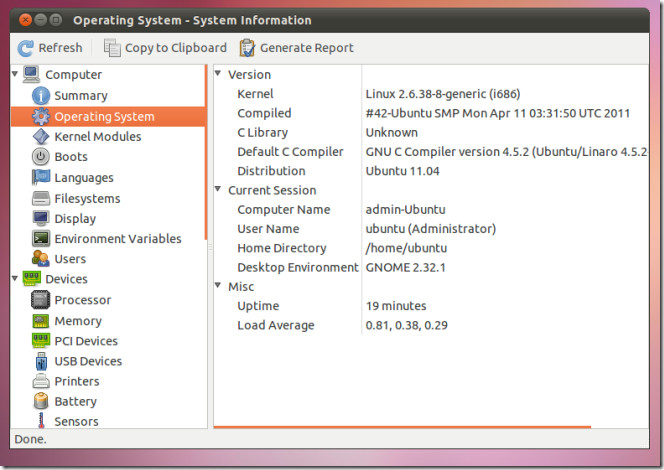Click the Copy to Clipboard icon
The image size is (664, 470).
(x=112, y=48)
